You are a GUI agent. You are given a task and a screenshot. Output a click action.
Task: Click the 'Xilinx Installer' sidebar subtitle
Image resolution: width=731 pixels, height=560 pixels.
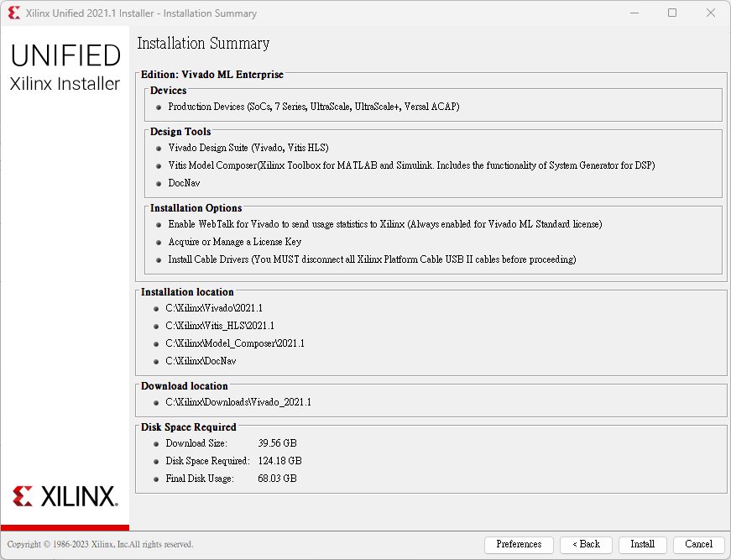tap(65, 84)
